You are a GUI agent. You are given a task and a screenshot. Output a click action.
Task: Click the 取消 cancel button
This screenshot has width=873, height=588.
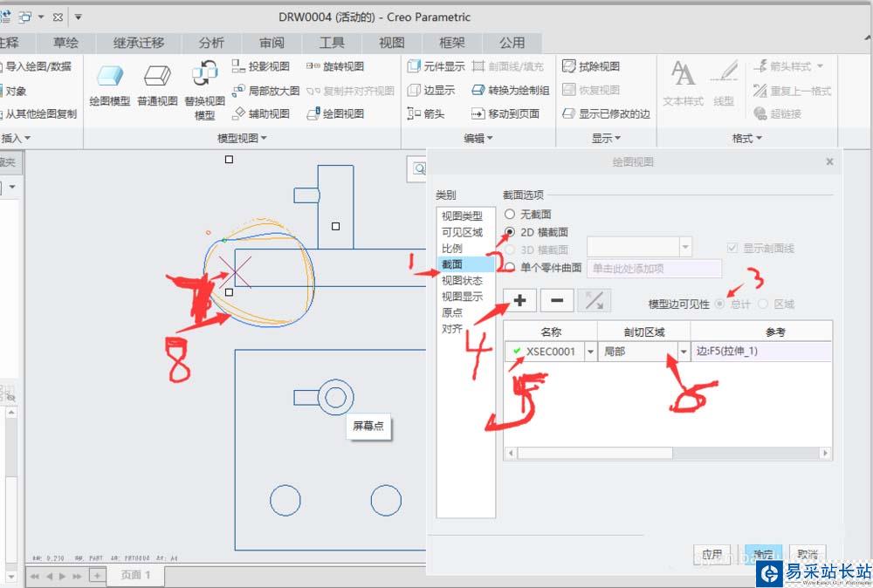point(808,554)
